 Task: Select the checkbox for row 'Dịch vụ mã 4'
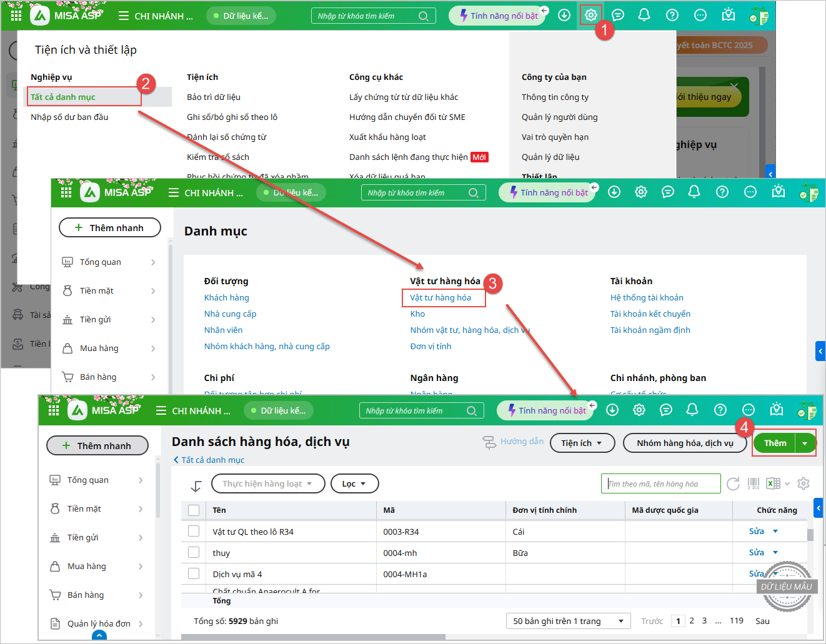(194, 573)
